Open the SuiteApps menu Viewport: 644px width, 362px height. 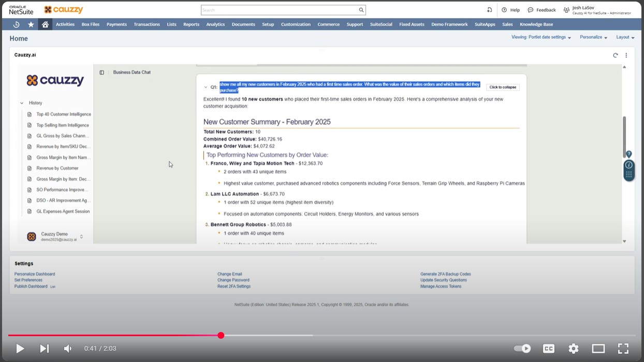pos(485,24)
